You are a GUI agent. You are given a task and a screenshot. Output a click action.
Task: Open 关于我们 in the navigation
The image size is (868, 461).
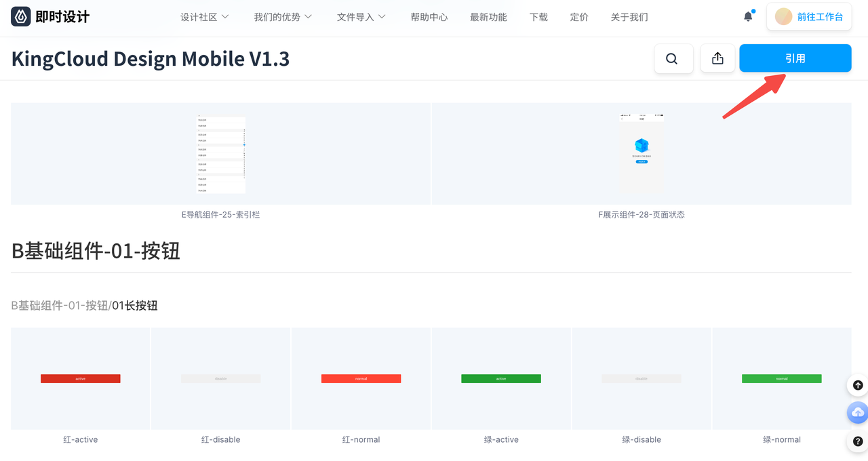pyautogui.click(x=629, y=17)
